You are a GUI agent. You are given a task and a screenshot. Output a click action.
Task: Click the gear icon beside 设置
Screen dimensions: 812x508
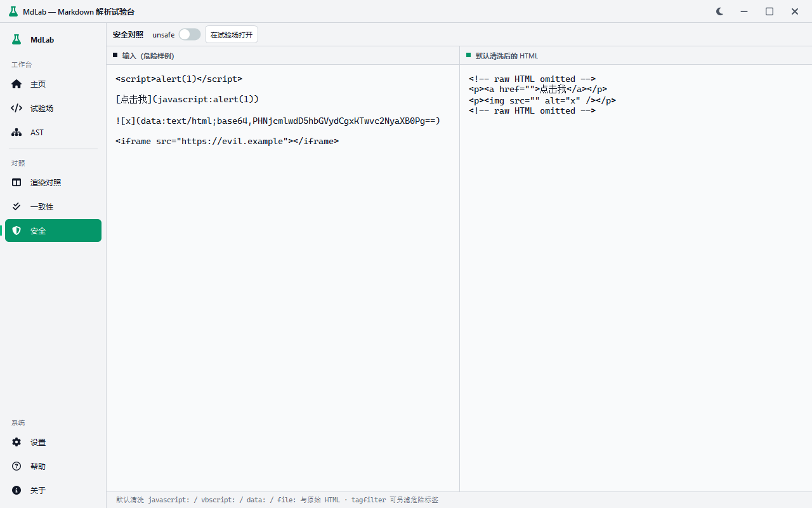point(16,442)
